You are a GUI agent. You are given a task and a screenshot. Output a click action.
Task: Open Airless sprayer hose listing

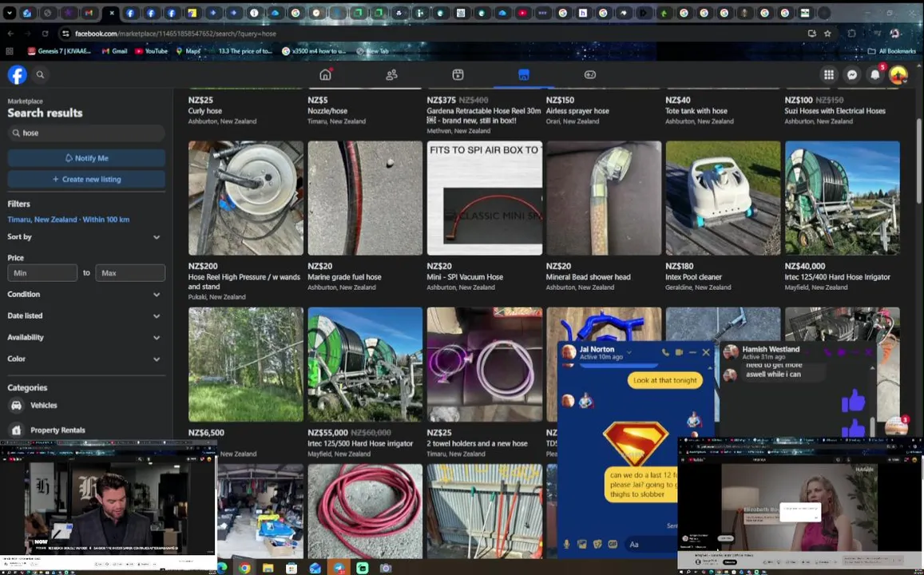(577, 111)
